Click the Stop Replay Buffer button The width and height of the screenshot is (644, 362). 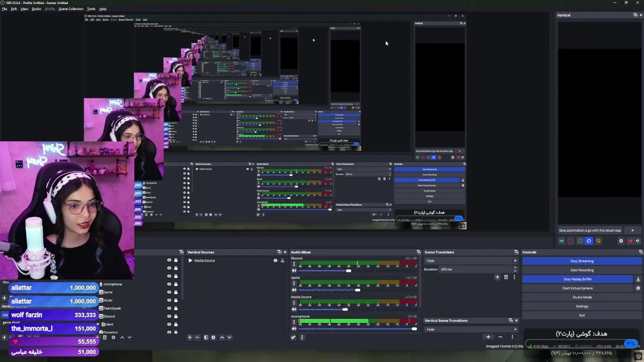point(578,279)
